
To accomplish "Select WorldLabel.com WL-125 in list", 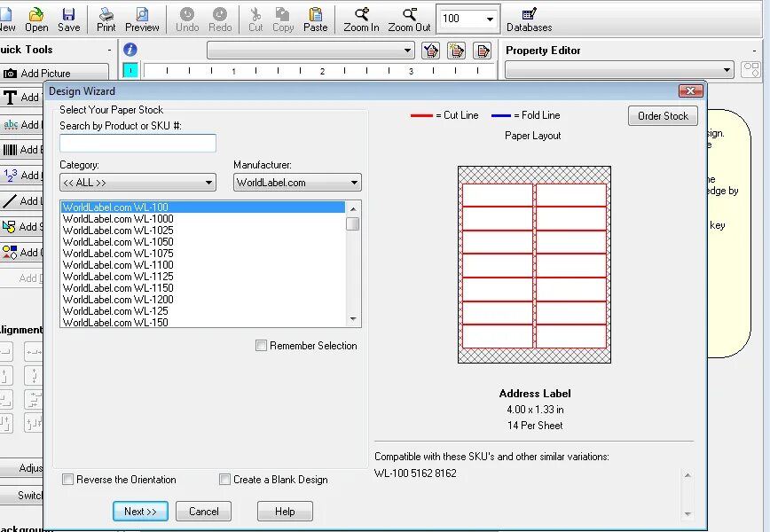I will click(x=203, y=311).
